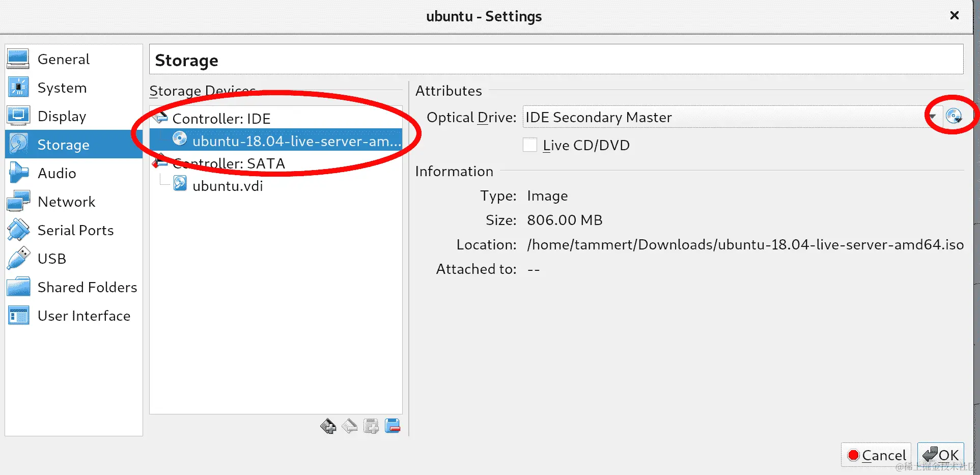Click the Shared Folders folder icon
980x475 pixels.
point(18,287)
